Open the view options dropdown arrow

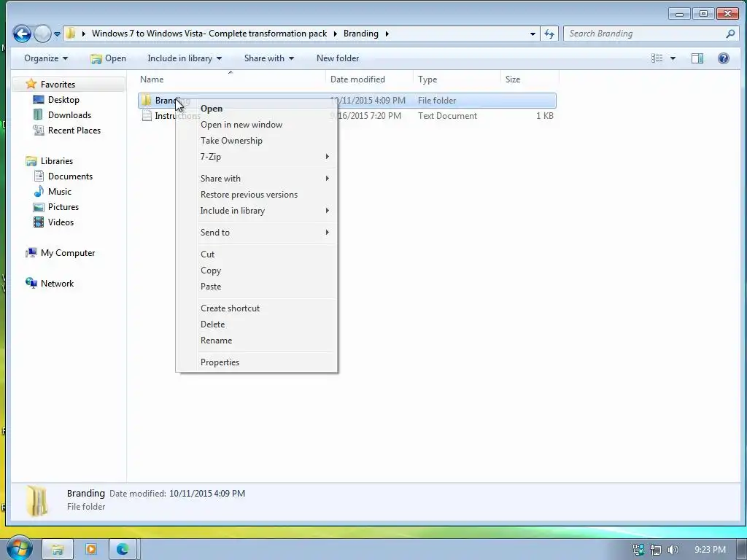pos(673,58)
